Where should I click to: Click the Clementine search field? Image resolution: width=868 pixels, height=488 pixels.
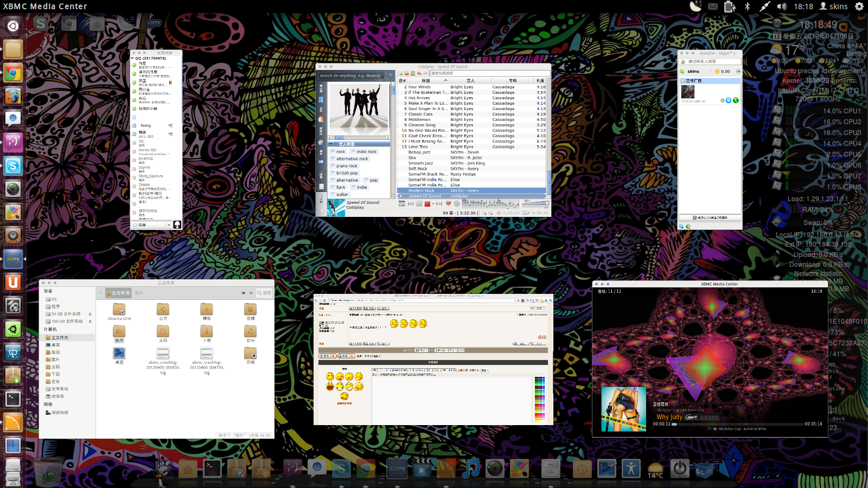pos(351,76)
